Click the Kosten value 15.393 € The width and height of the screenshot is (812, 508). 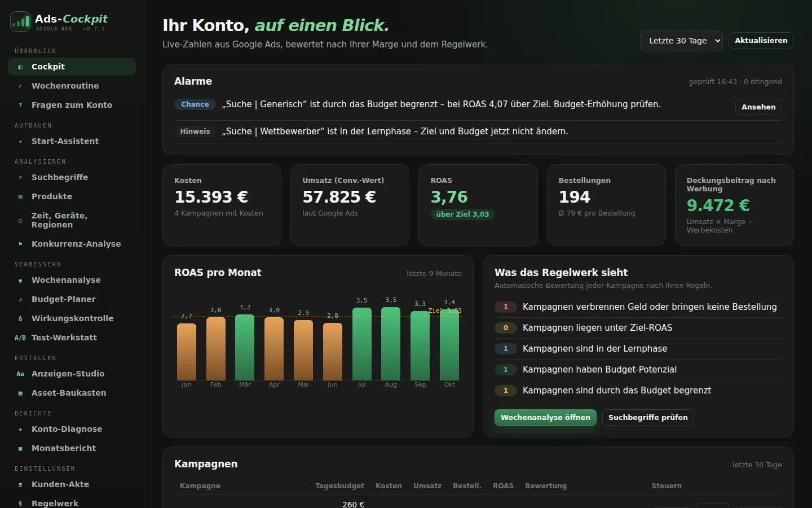pyautogui.click(x=211, y=197)
